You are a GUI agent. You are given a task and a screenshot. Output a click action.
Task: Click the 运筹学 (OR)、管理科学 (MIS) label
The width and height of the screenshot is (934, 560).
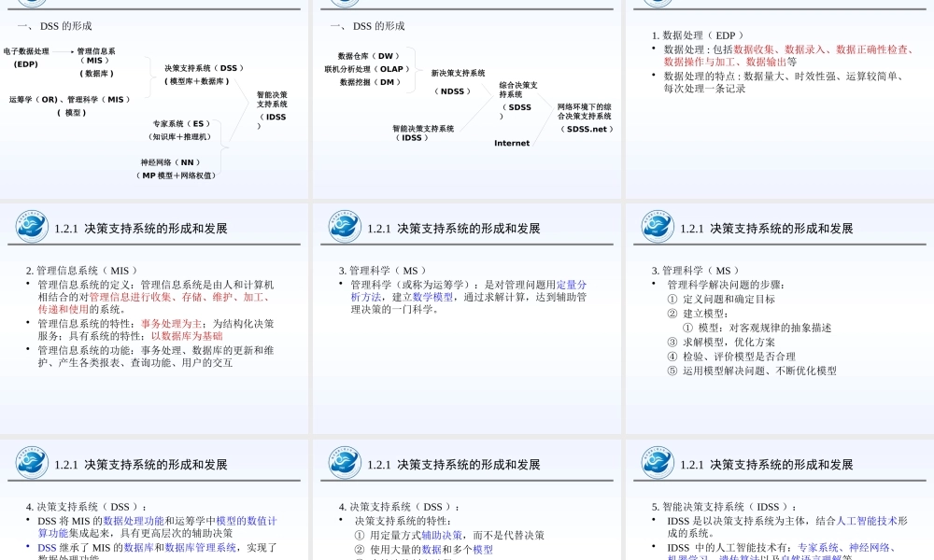pos(69,99)
